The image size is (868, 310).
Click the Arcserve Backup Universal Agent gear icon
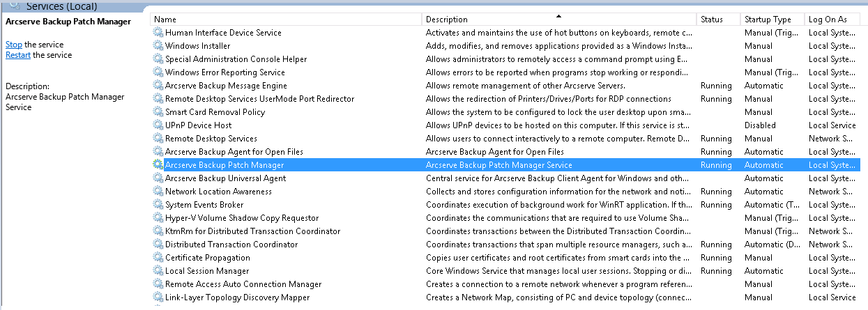tap(158, 178)
